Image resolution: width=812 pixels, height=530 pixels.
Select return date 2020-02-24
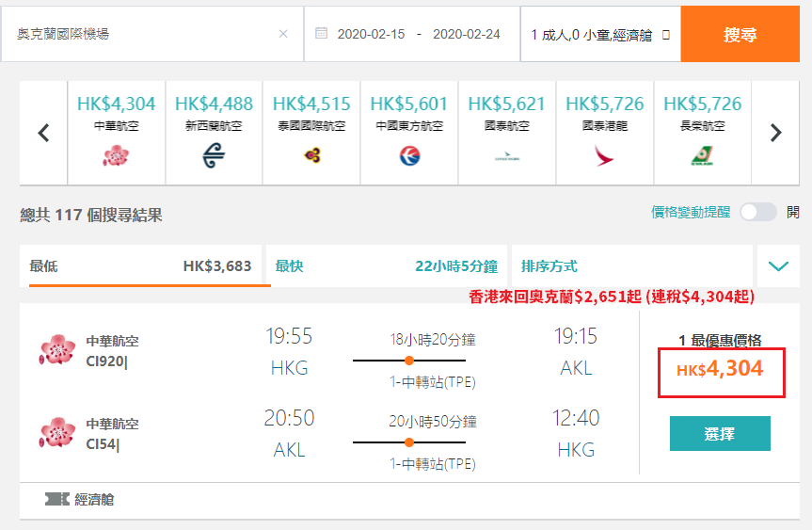(466, 34)
